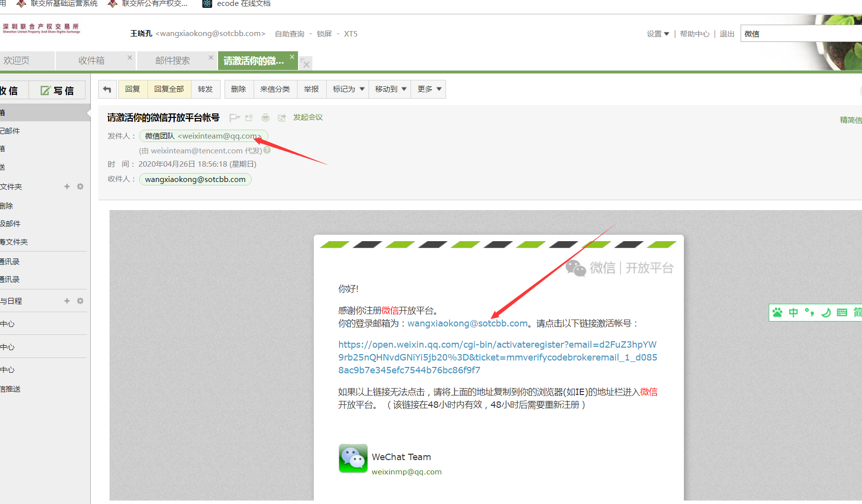862x504 pixels.
Task: Click the 发起会议 link
Action: [308, 117]
